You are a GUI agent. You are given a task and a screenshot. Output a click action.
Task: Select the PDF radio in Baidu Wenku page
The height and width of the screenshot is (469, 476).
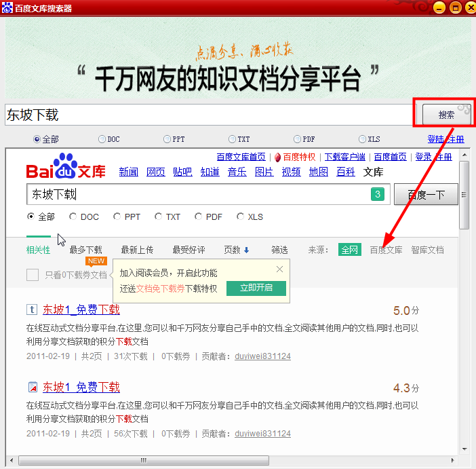tap(198, 217)
